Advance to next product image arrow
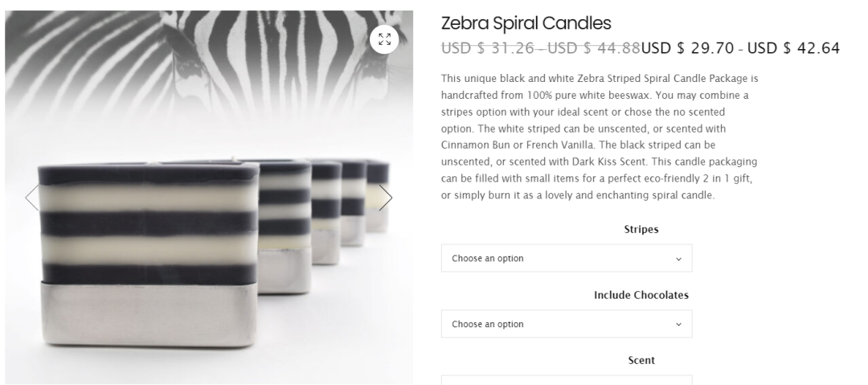 (x=386, y=198)
